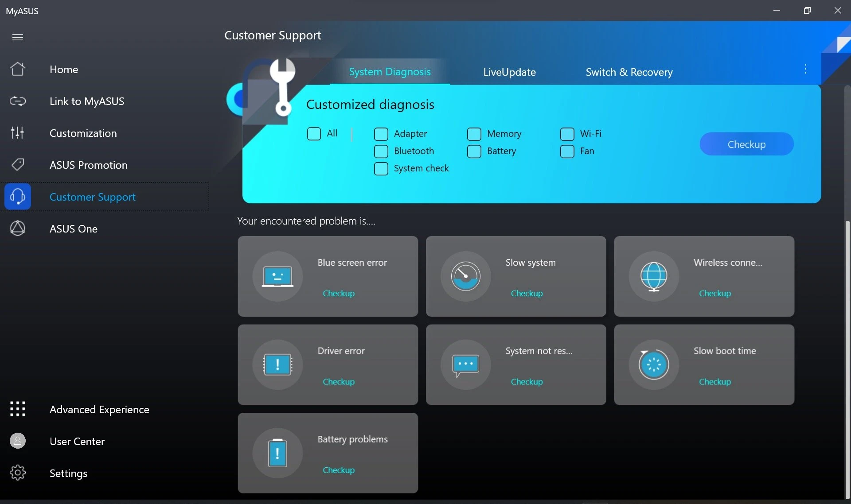The width and height of the screenshot is (851, 504).
Task: Click Checkup under Driver error
Action: [339, 381]
